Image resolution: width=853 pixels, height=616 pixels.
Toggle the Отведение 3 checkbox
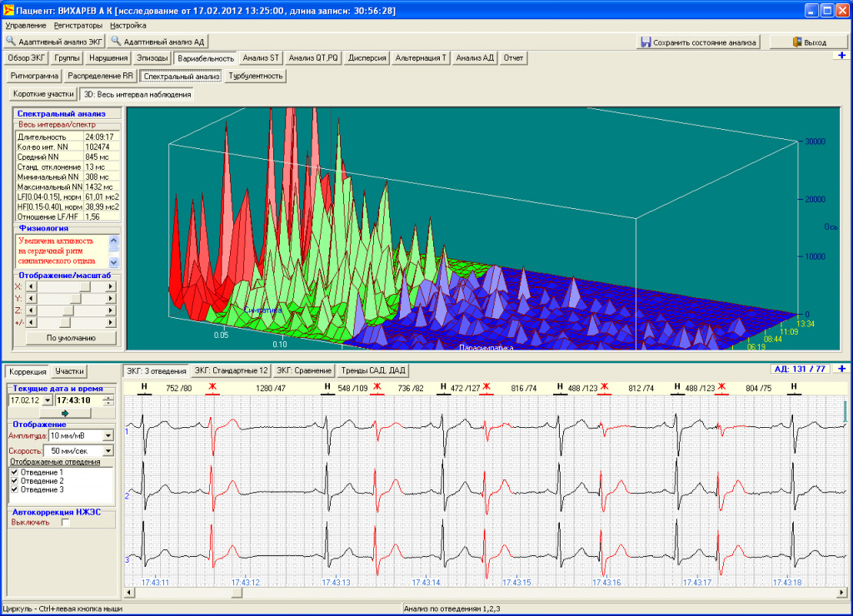(x=15, y=489)
